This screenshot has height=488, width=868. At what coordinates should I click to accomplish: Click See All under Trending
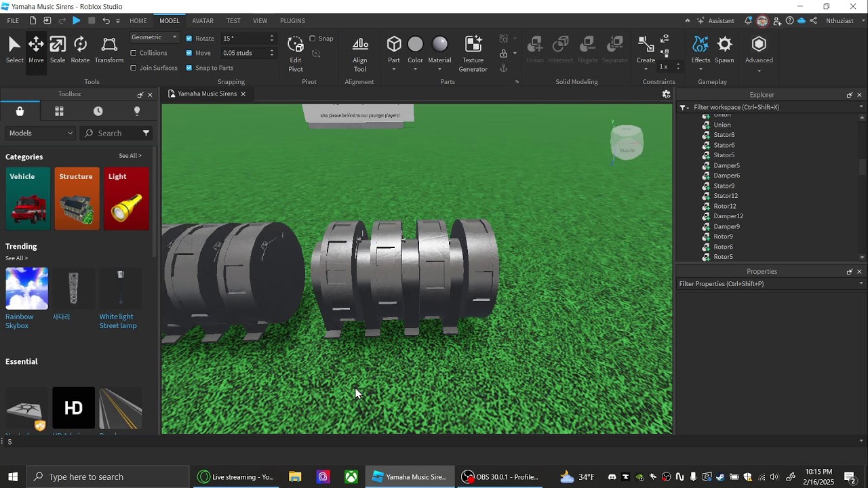point(16,258)
